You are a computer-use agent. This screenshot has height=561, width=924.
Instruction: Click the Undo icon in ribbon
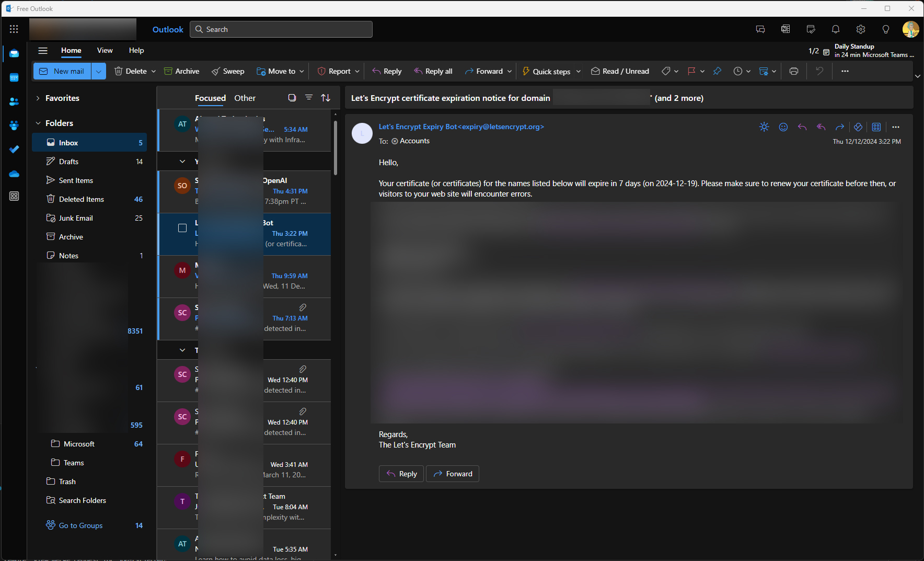[x=819, y=71]
